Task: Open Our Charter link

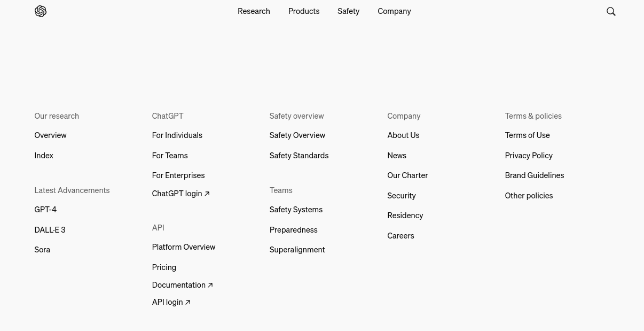Action: (x=407, y=175)
